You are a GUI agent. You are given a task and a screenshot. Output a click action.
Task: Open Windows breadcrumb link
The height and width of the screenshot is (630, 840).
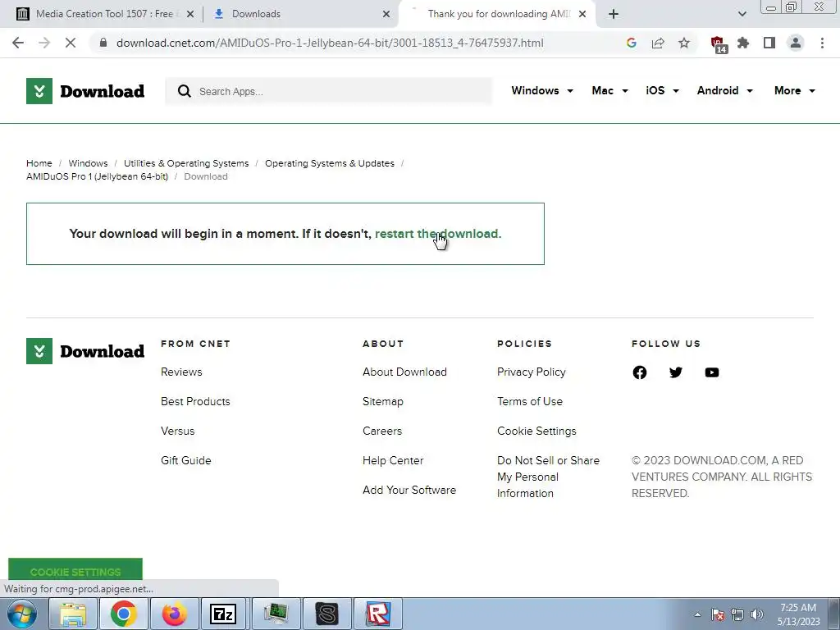(88, 163)
